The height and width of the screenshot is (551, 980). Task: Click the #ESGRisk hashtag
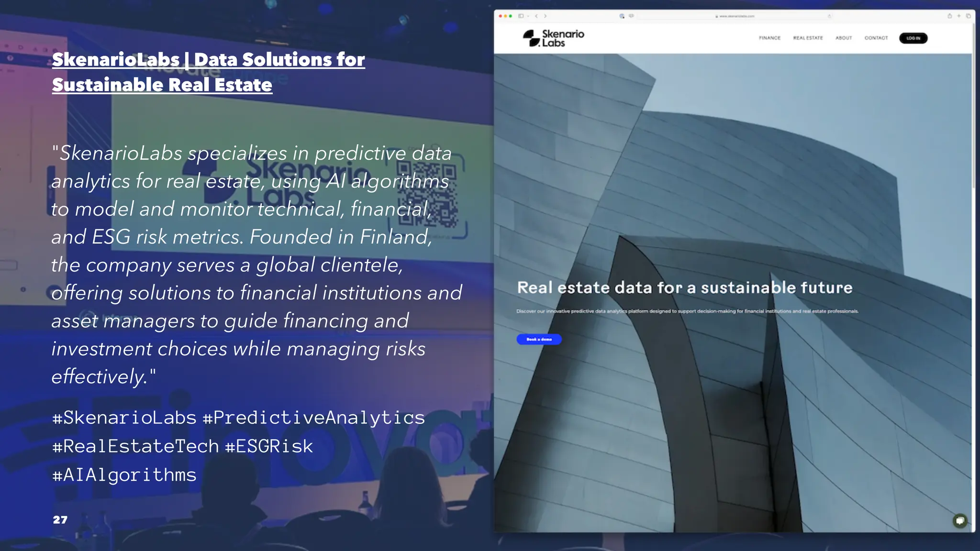269,446
